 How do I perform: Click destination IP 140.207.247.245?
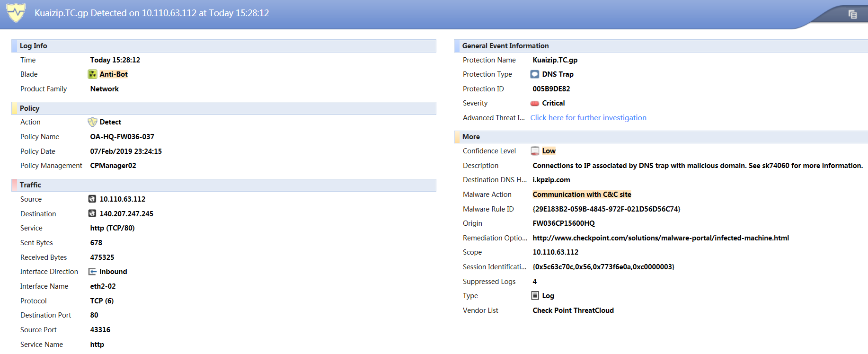126,214
